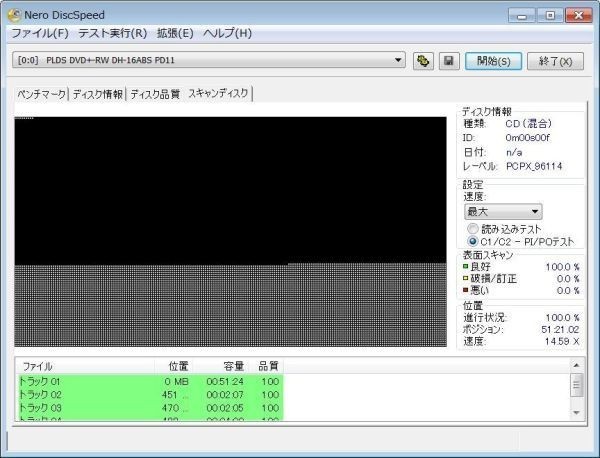
Task: Open the 速度 最大 dropdown
Action: click(503, 212)
